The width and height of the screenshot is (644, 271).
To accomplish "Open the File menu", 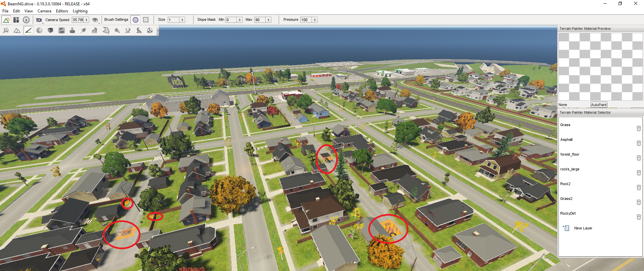I will 5,11.
